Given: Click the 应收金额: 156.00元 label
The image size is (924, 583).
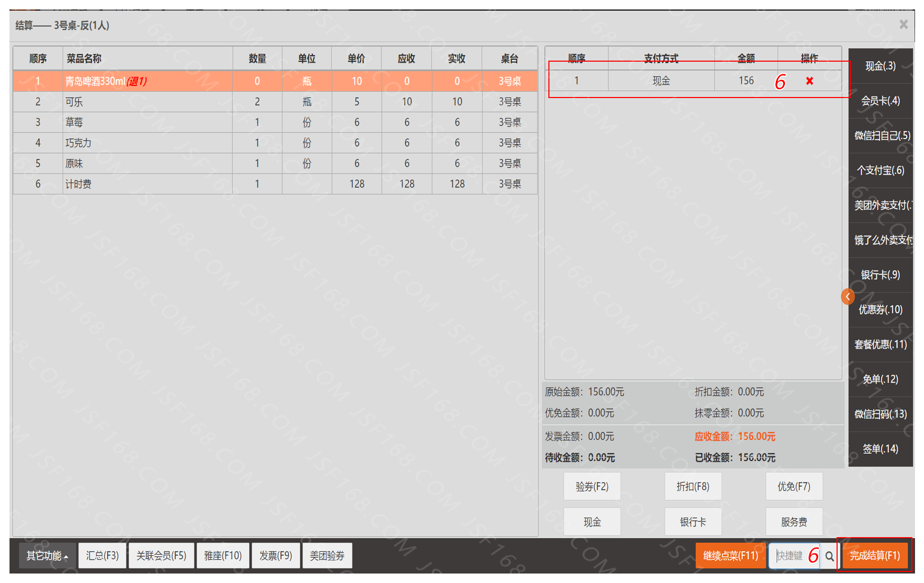Looking at the screenshot, I should 735,436.
